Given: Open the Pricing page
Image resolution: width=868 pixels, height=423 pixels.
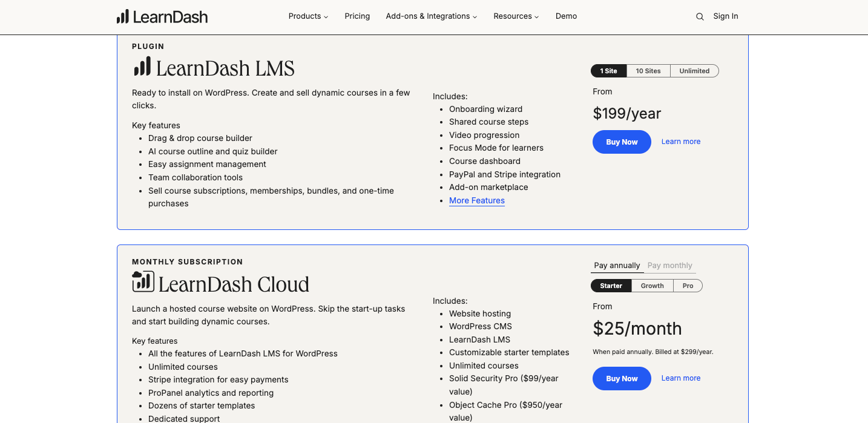Looking at the screenshot, I should pyautogui.click(x=357, y=16).
